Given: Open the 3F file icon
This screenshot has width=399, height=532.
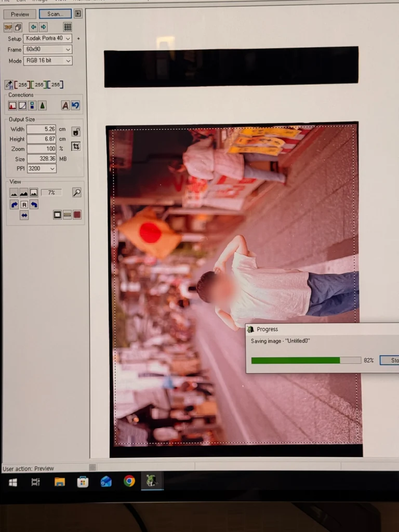Looking at the screenshot, I should pyautogui.click(x=8, y=27).
